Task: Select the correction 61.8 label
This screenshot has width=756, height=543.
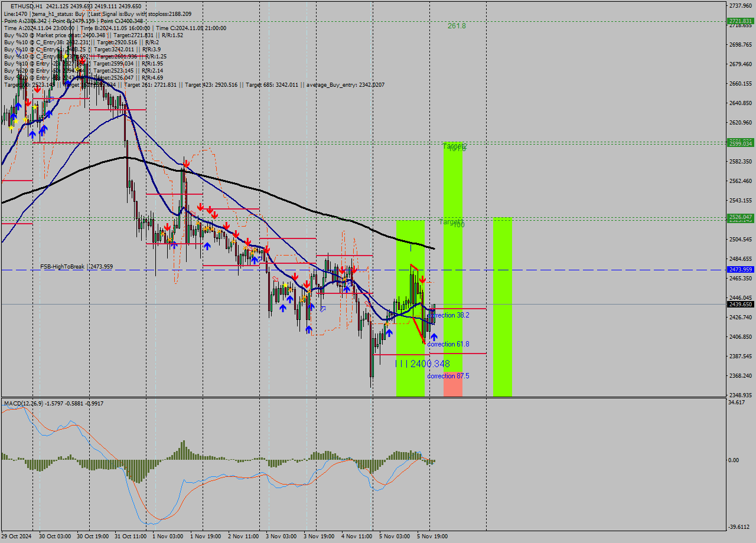Action: [x=448, y=344]
